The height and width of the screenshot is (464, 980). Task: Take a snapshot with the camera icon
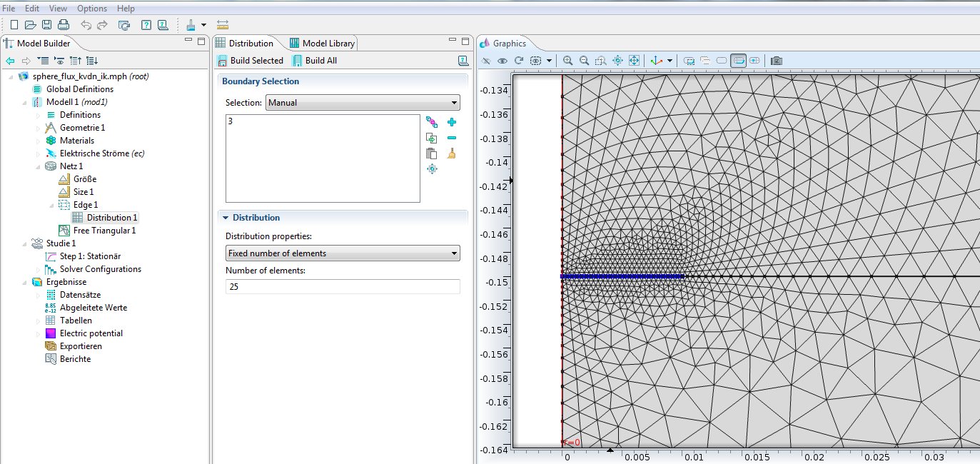[x=777, y=61]
